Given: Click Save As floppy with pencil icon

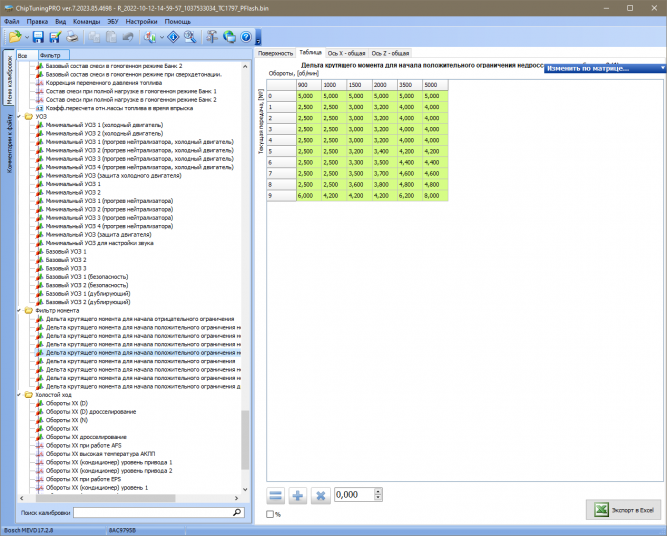Looking at the screenshot, I should (x=55, y=37).
